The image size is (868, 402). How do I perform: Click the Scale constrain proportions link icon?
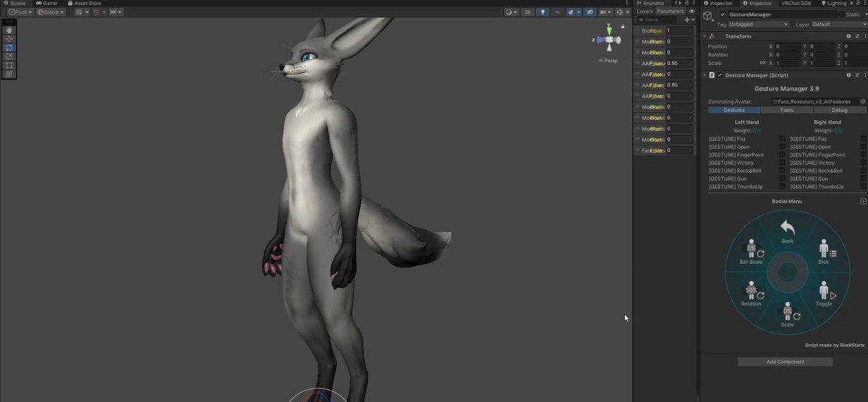(x=762, y=63)
